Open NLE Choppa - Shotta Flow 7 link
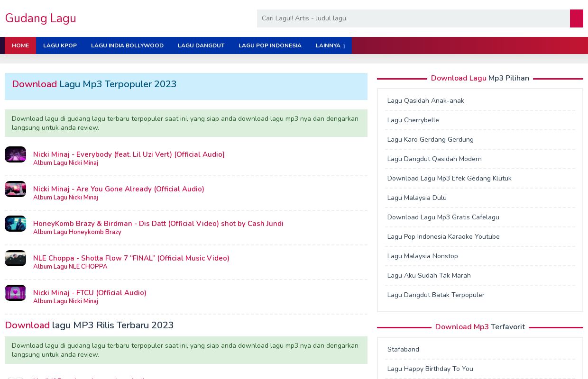The image size is (588, 379). tap(131, 258)
